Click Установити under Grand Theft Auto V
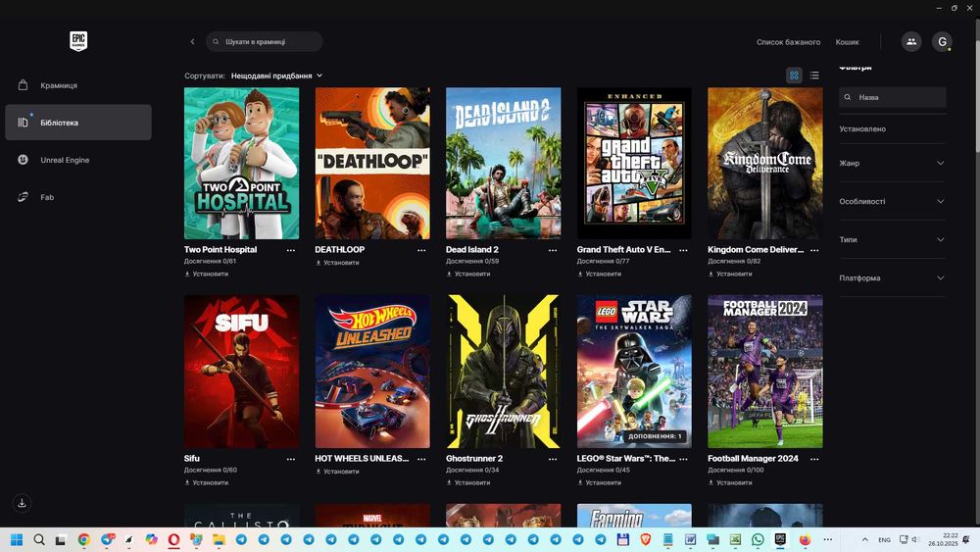980x552 pixels. 600,274
